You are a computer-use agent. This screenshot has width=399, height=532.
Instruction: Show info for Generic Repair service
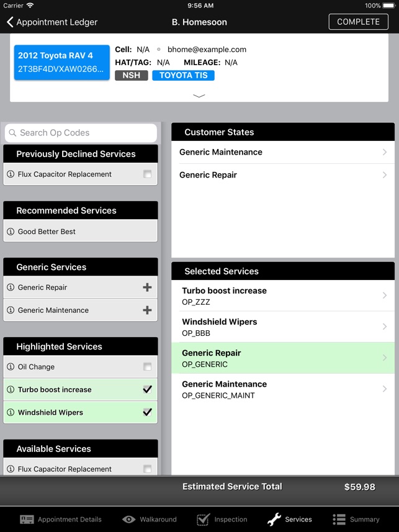(x=11, y=287)
